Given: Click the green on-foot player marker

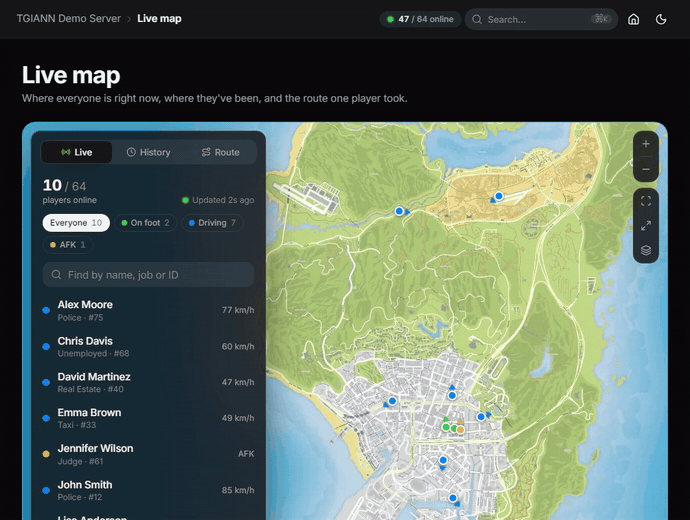Looking at the screenshot, I should (446, 427).
